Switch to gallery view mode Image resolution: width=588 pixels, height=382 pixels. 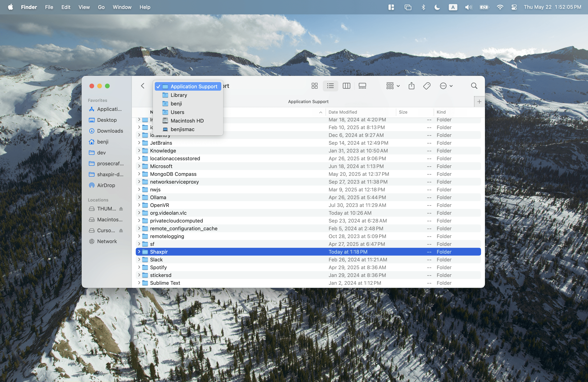click(362, 86)
